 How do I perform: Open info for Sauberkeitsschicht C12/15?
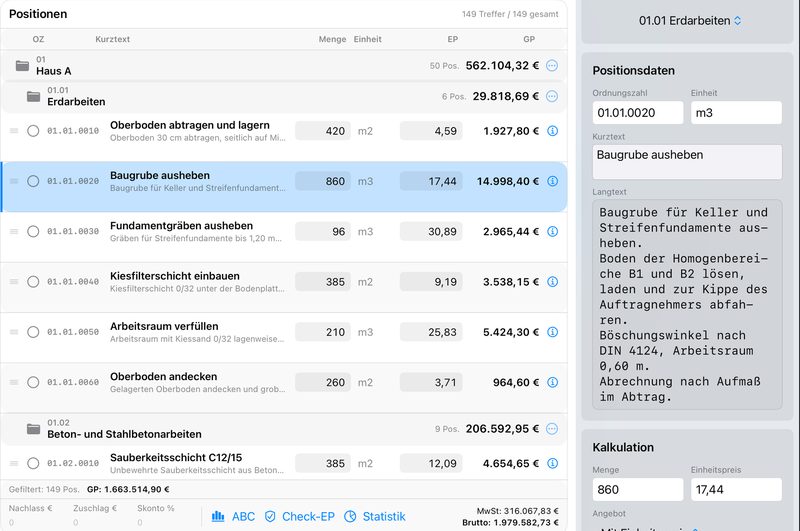[552, 463]
